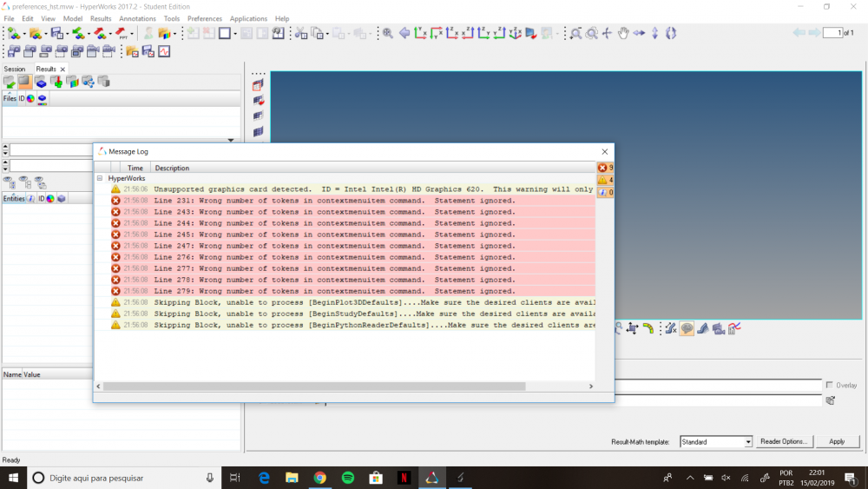Open dropdown arrow next to Export PPT icon
The width and height of the screenshot is (868, 489).
131,34
